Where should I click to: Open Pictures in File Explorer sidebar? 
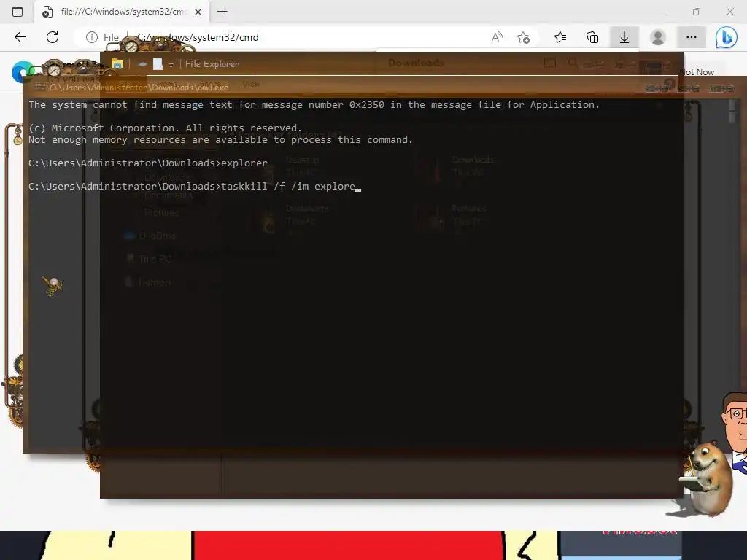(161, 212)
